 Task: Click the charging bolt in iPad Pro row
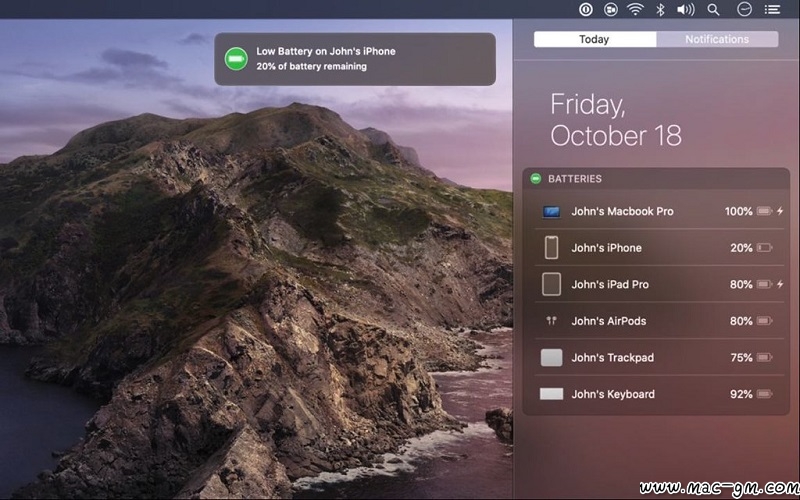click(780, 284)
